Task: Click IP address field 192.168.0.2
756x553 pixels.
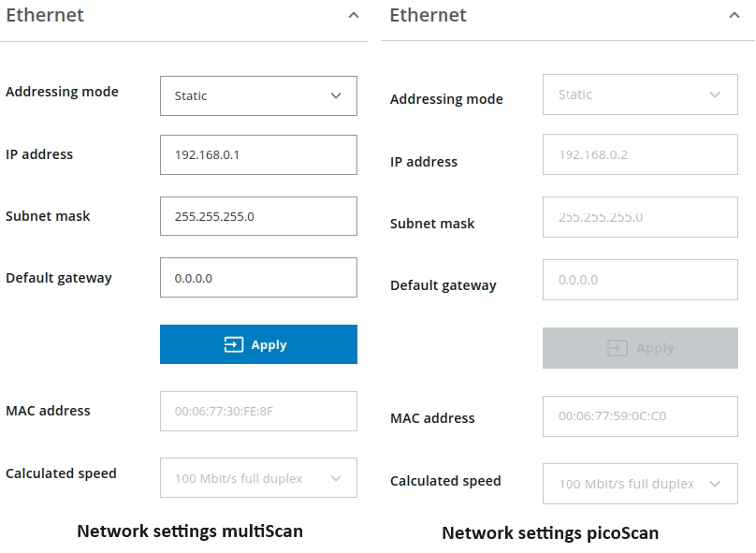Action: (x=640, y=154)
